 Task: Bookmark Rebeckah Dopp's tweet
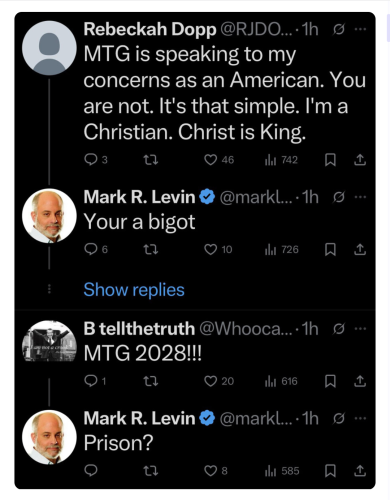(330, 160)
